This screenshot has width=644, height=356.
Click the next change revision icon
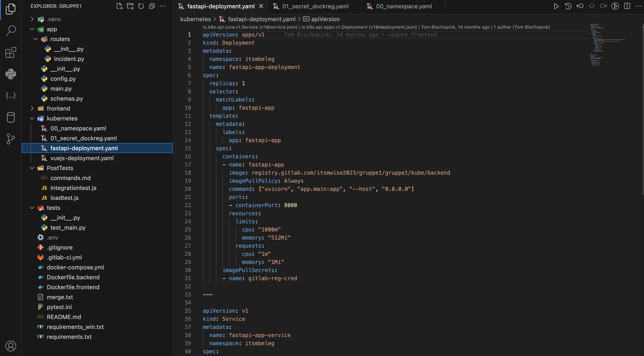[x=603, y=6]
